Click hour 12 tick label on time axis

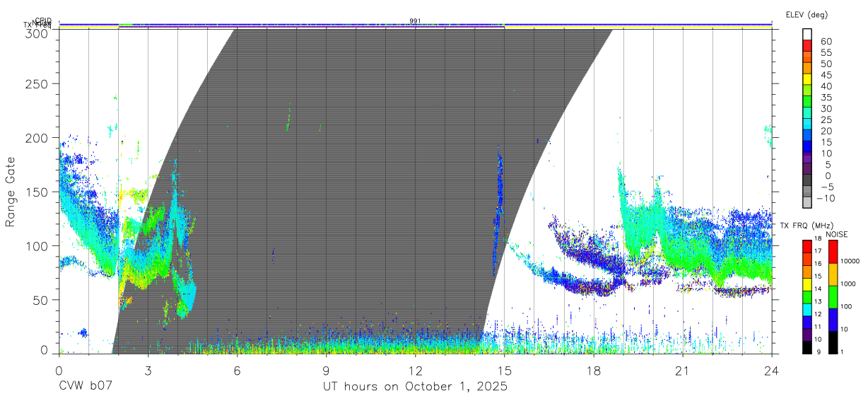pyautogui.click(x=415, y=371)
